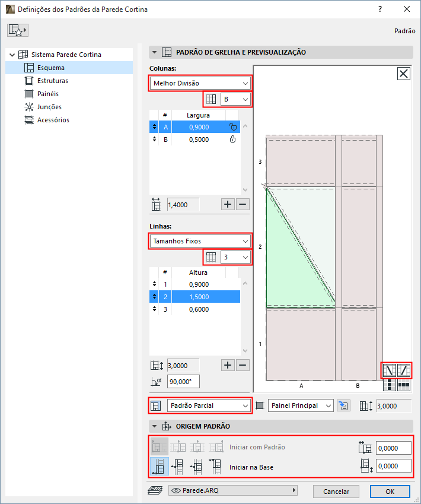Open the row number 3 selector dropdown
The width and height of the screenshot is (421, 504).
click(x=235, y=257)
